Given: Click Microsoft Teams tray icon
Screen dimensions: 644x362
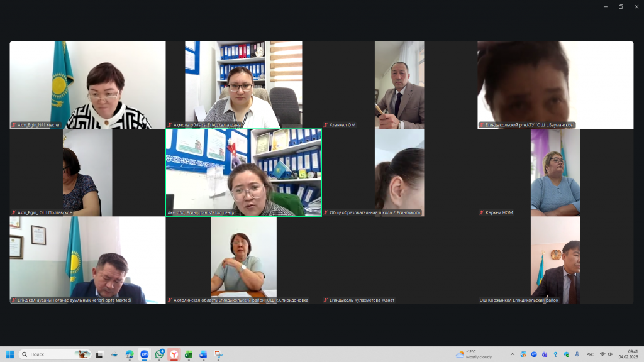Looking at the screenshot, I should click(545, 354).
